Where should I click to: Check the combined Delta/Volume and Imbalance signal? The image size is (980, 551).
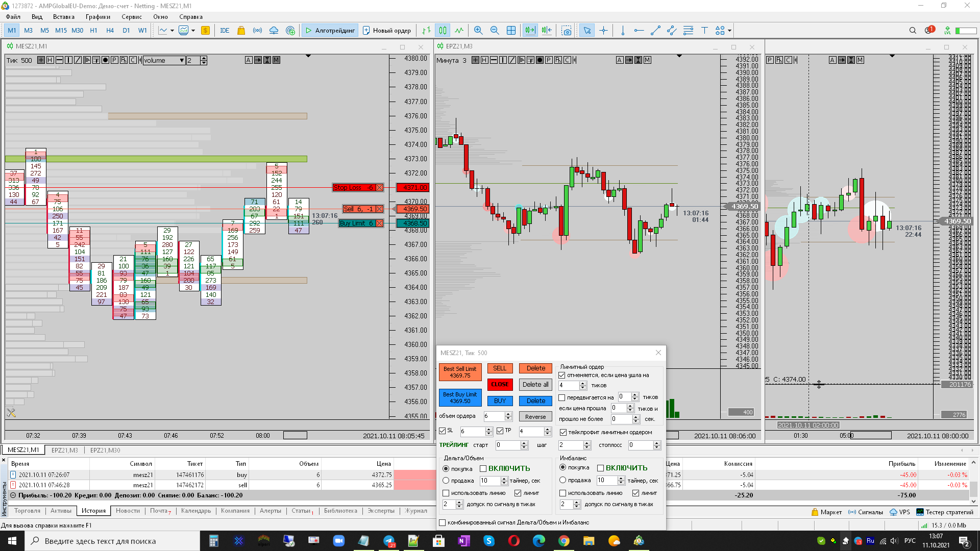tap(443, 522)
